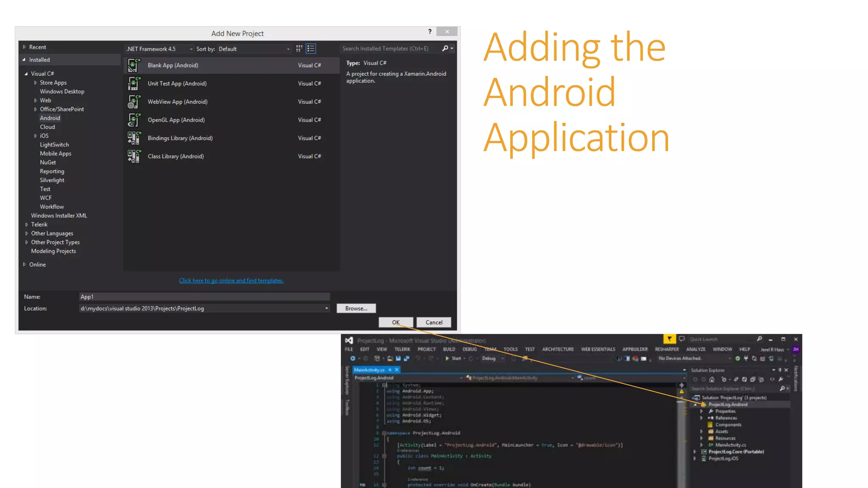868x488 pixels.
Task: Open the ARCHITECTURE menu in Visual Studio
Action: [558, 349]
